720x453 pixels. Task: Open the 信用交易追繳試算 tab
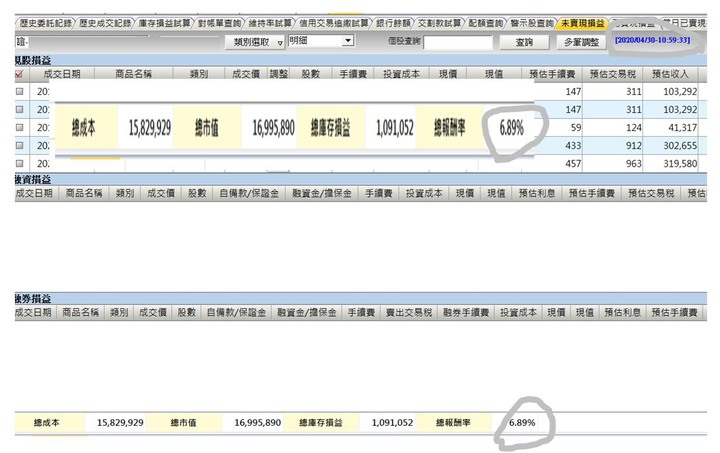tap(333, 23)
